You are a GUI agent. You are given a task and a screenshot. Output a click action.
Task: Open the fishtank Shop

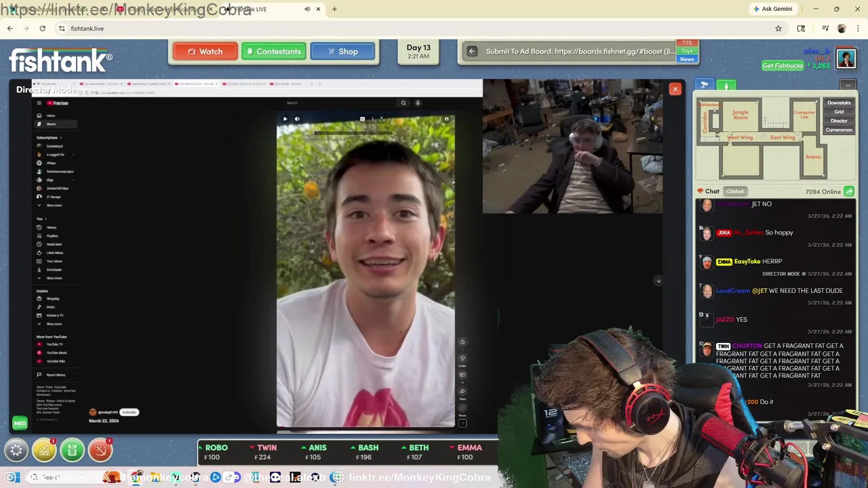(x=342, y=52)
